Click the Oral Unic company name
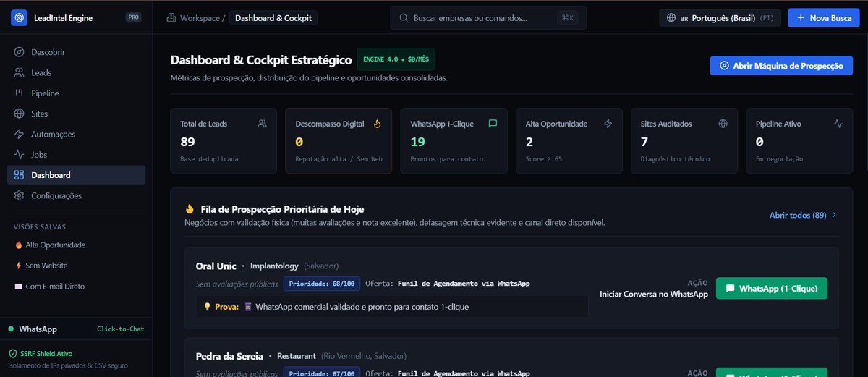This screenshot has width=868, height=377. pyautogui.click(x=216, y=266)
